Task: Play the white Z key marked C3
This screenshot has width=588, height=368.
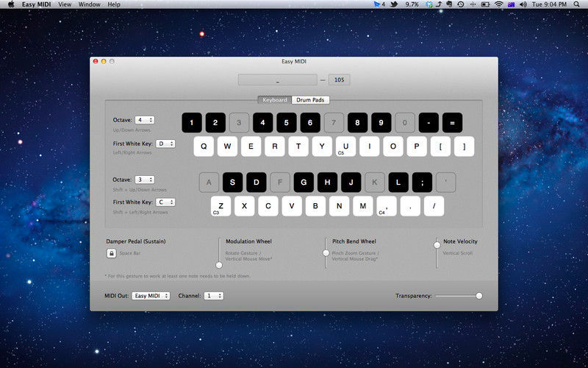Action: [220, 206]
